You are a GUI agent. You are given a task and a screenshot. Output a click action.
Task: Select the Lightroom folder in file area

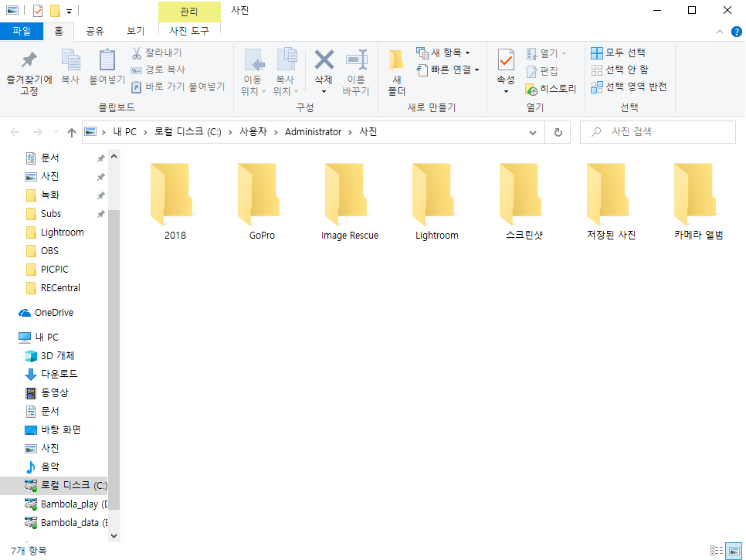pos(437,201)
